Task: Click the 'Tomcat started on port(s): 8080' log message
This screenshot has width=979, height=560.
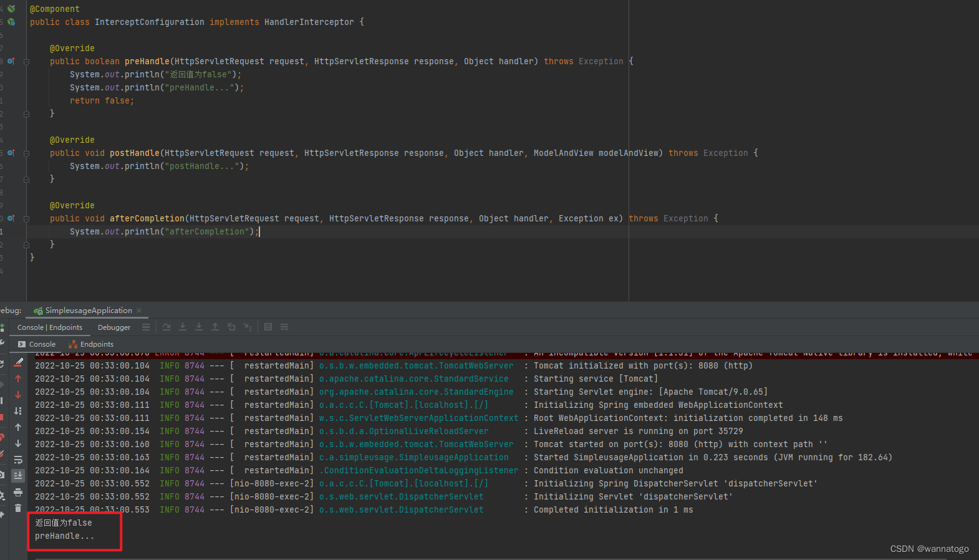Action: (x=680, y=444)
